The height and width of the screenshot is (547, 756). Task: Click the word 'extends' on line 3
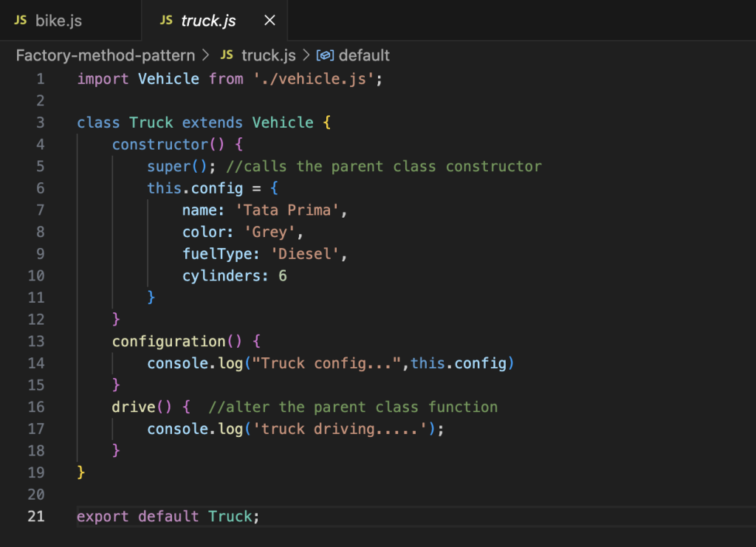(212, 123)
